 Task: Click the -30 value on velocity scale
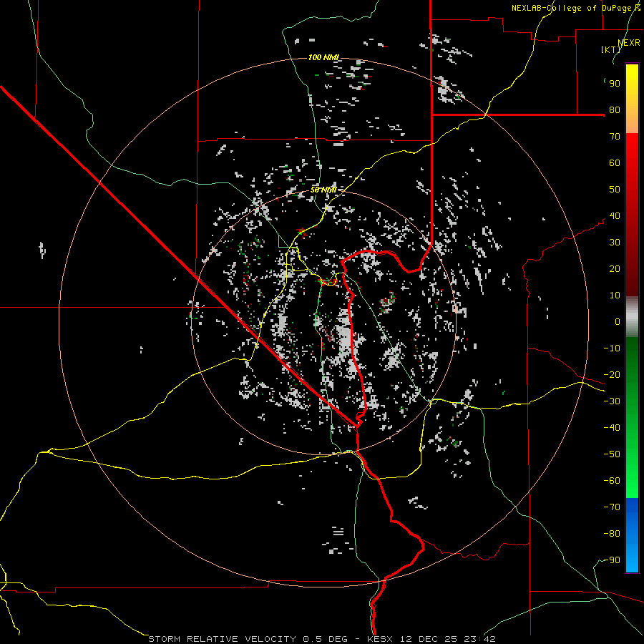(x=612, y=401)
